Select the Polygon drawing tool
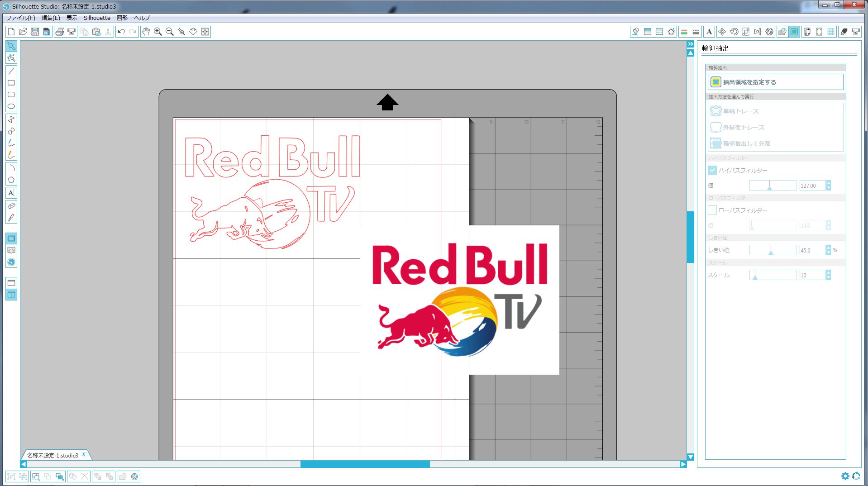The width and height of the screenshot is (868, 486). (x=11, y=180)
